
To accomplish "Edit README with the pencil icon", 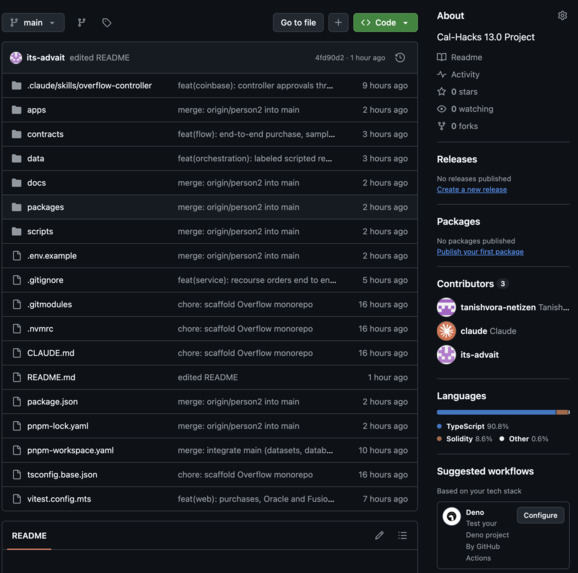I will pyautogui.click(x=379, y=535).
